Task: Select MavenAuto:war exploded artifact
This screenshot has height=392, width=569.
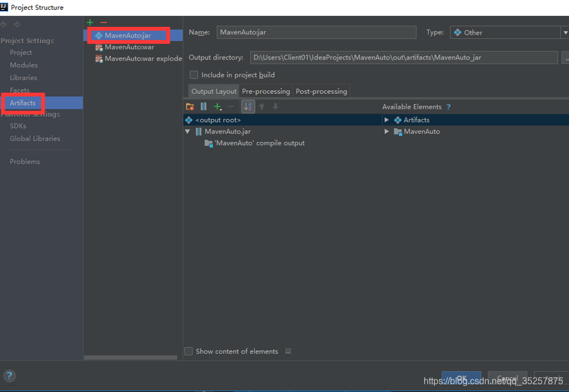Action: (x=133, y=59)
